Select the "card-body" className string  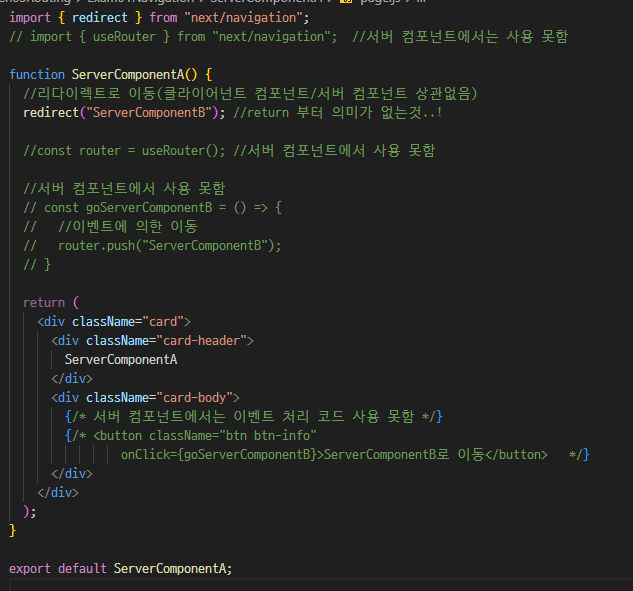click(x=197, y=398)
